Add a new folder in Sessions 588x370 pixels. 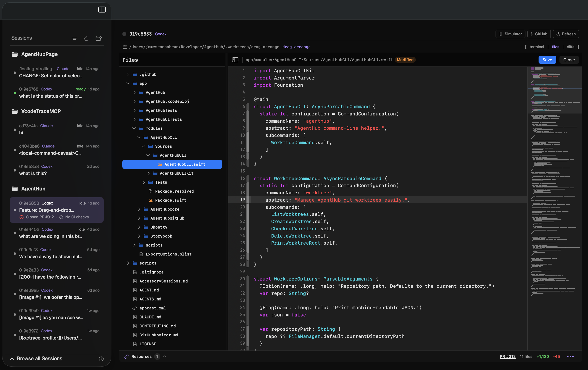(x=98, y=38)
